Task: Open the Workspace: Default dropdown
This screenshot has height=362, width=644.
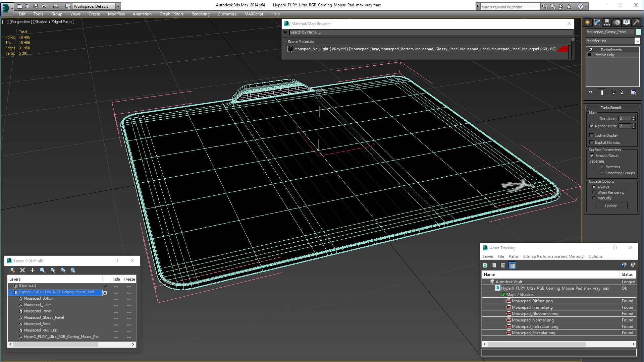Action: pos(94,6)
